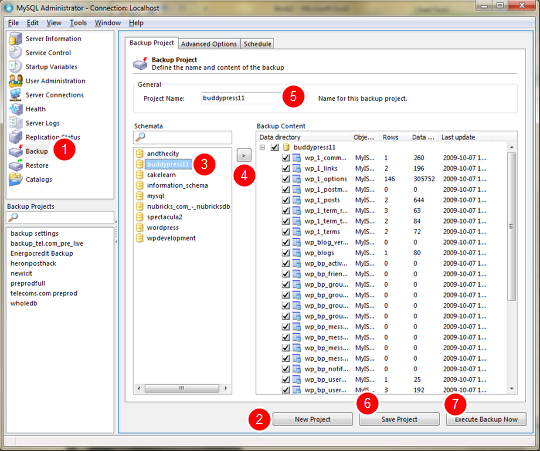This screenshot has height=451, width=540.
Task: Uncheck buddypress11 root checkbox in Backup Content
Action: (274, 148)
